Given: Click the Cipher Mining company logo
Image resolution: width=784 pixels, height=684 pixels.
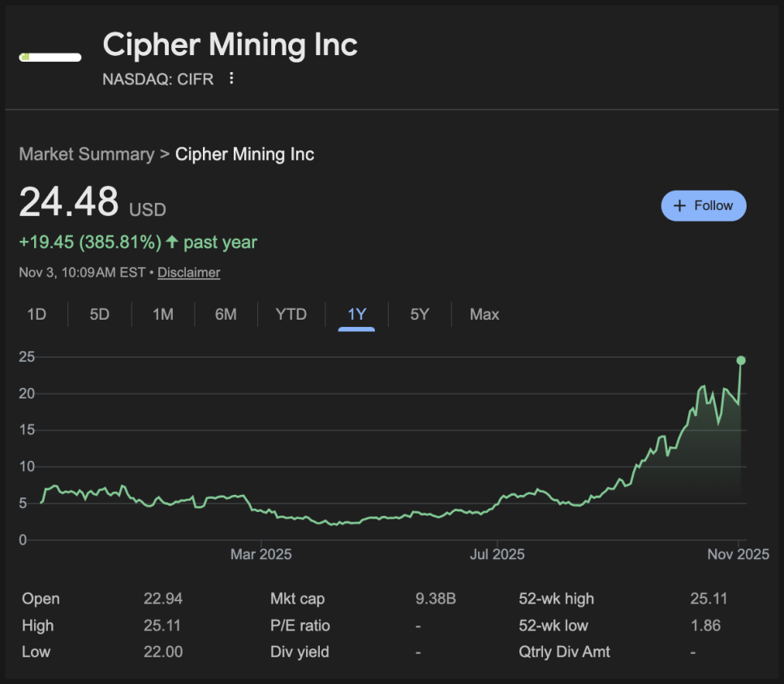Looking at the screenshot, I should (50, 58).
